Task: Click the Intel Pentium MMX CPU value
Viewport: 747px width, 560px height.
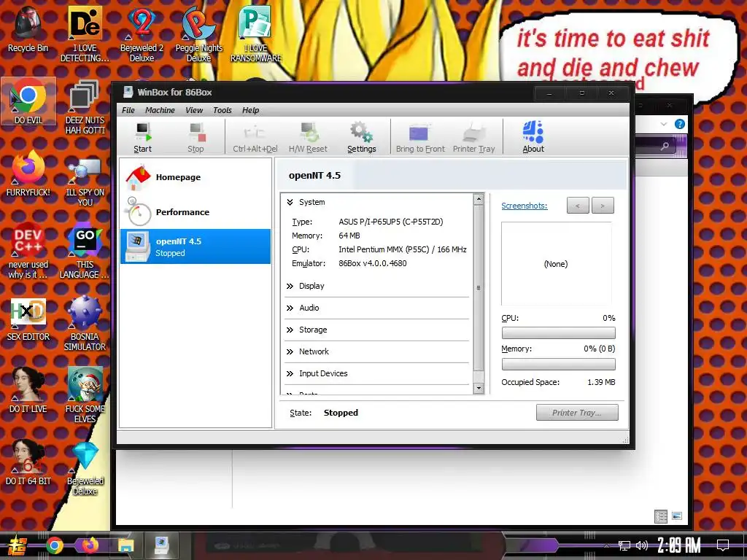Action: [403, 249]
